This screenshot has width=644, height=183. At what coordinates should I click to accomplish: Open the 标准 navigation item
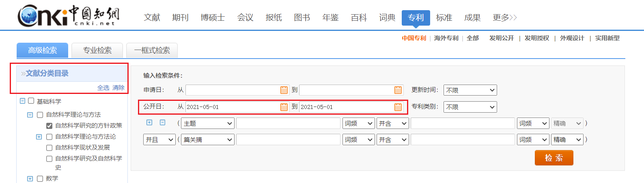444,17
